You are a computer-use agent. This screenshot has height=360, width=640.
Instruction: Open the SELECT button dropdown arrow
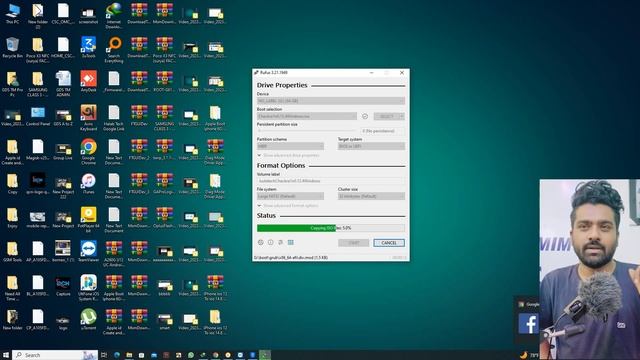(x=402, y=116)
